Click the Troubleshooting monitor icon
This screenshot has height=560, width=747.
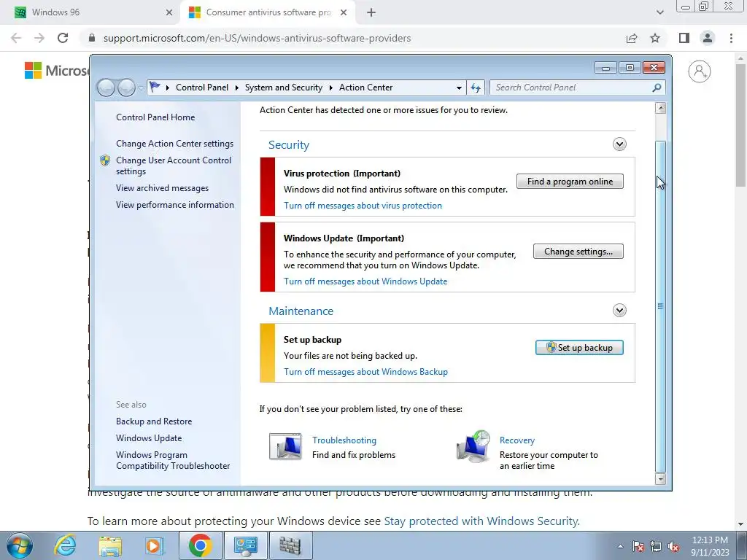[x=285, y=447]
